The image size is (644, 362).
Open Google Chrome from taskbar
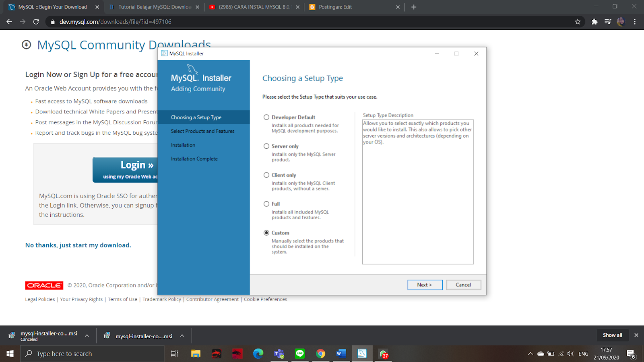click(x=320, y=354)
